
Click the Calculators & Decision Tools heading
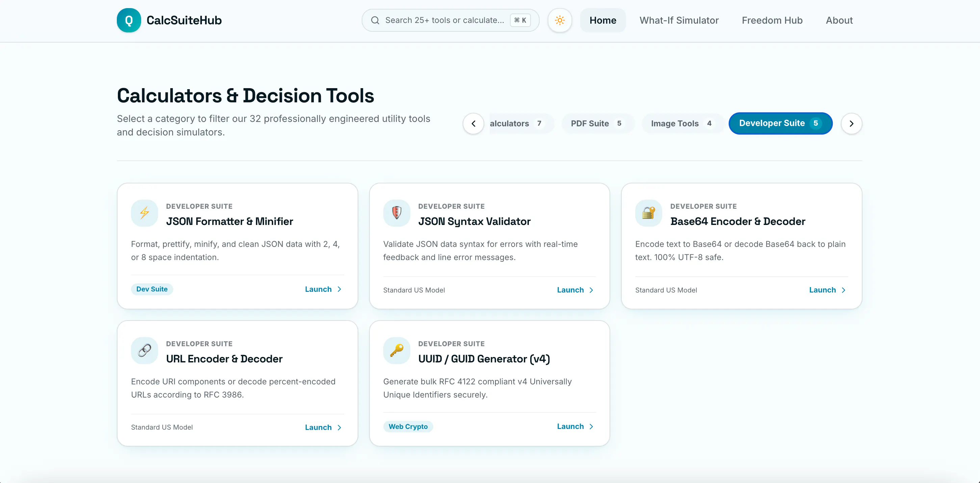coord(246,96)
